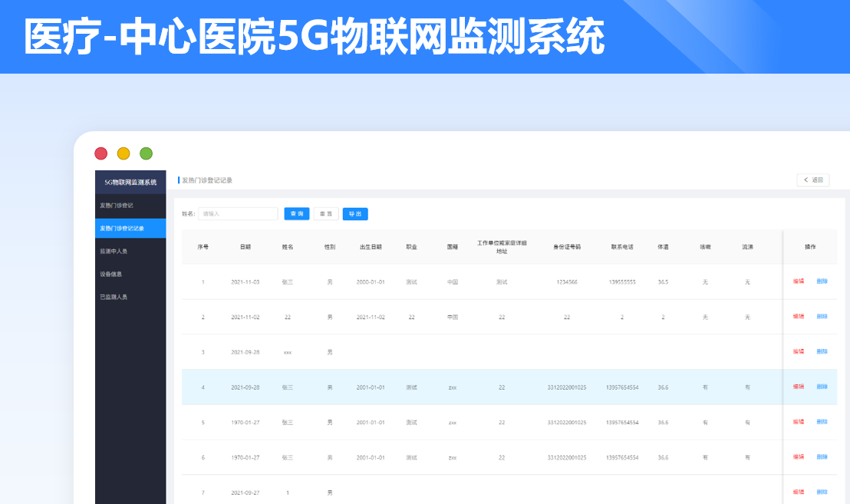
Task: Delete record row 1 dated 2021-11-03
Action: pos(822,282)
